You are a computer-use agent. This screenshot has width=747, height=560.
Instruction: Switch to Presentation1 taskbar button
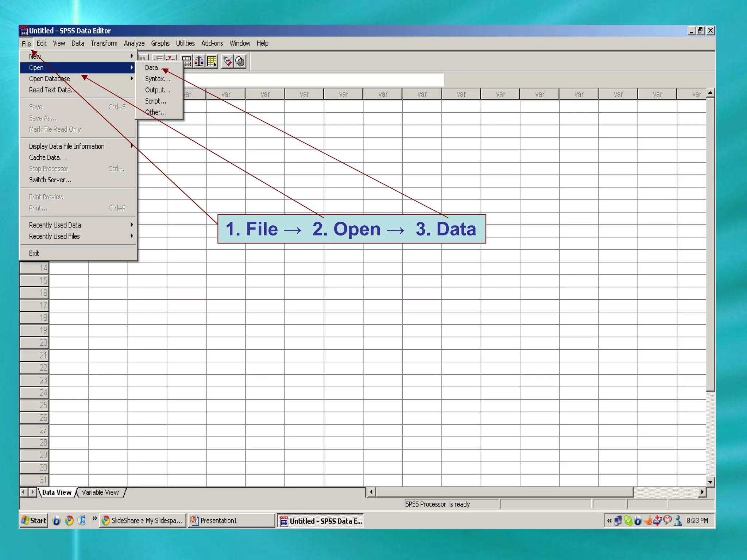coord(231,520)
